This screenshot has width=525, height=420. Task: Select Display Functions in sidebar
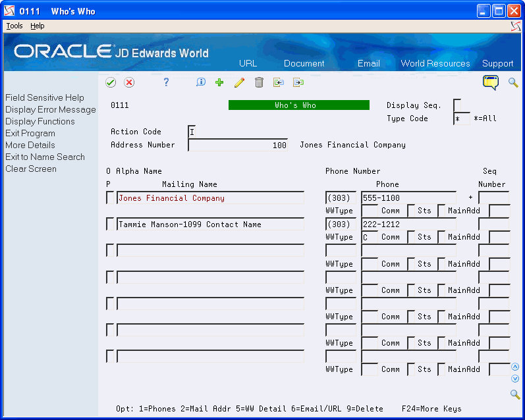(x=40, y=122)
